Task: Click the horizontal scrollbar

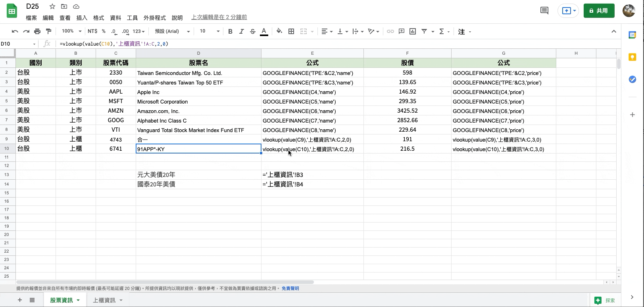Action: pos(165,282)
